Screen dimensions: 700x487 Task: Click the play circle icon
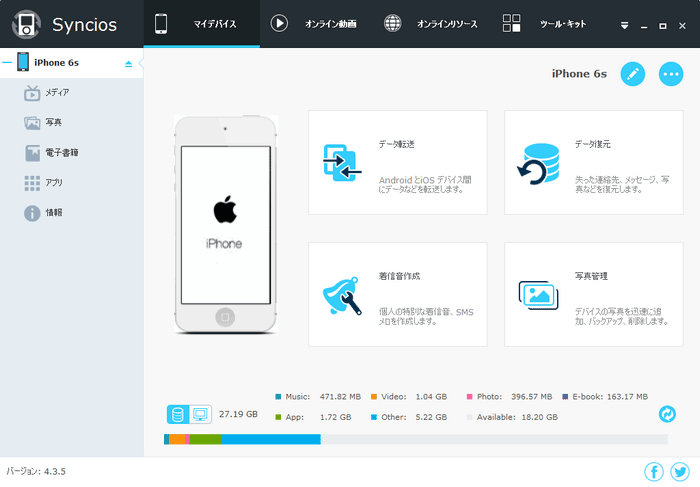point(279,23)
